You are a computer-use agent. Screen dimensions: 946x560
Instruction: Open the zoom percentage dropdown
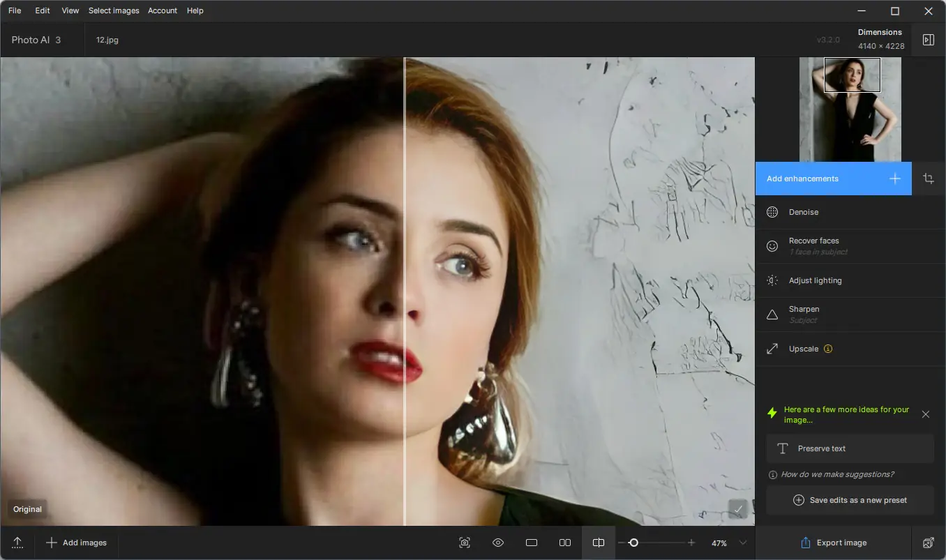coord(743,543)
